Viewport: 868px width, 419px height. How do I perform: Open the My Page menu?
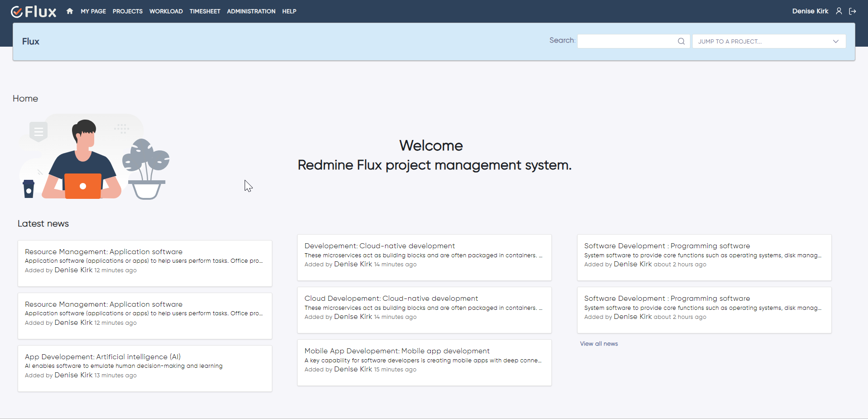[93, 11]
